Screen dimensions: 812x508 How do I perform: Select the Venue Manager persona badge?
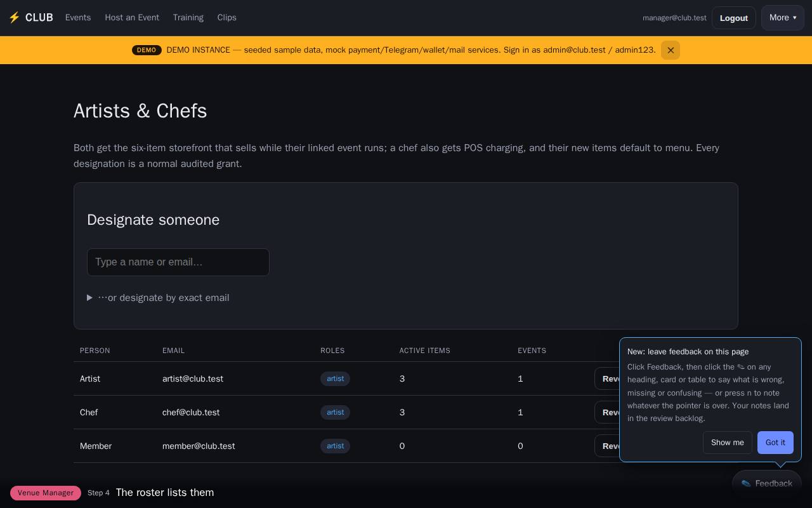(x=46, y=493)
